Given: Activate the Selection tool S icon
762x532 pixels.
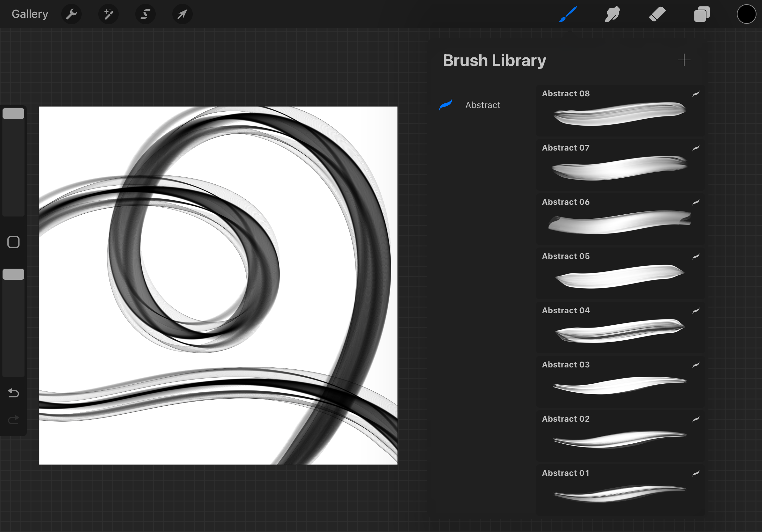Looking at the screenshot, I should coord(146,14).
